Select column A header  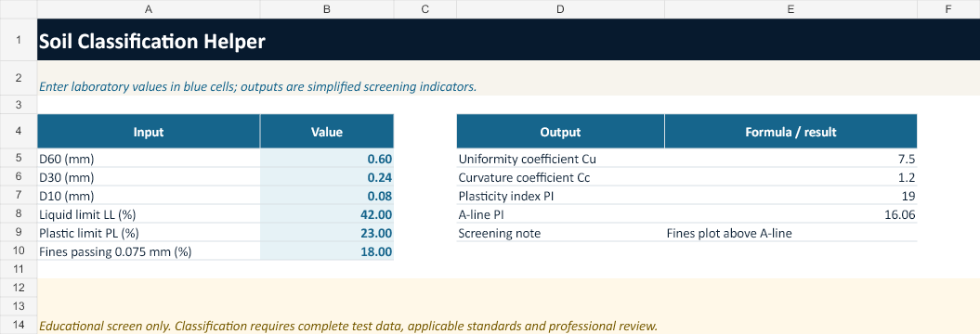149,8
